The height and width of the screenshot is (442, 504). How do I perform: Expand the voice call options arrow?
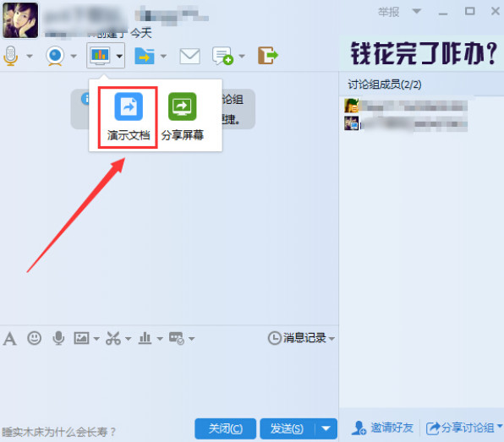(x=30, y=57)
